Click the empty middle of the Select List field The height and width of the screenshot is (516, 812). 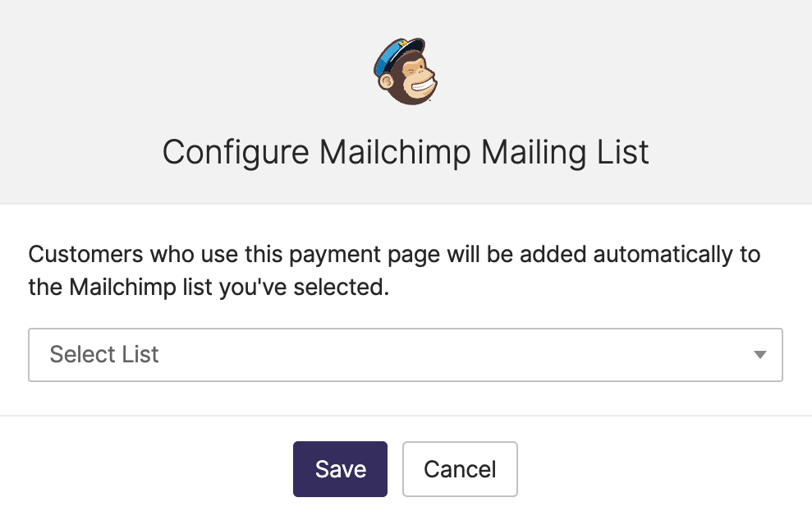tap(452, 355)
